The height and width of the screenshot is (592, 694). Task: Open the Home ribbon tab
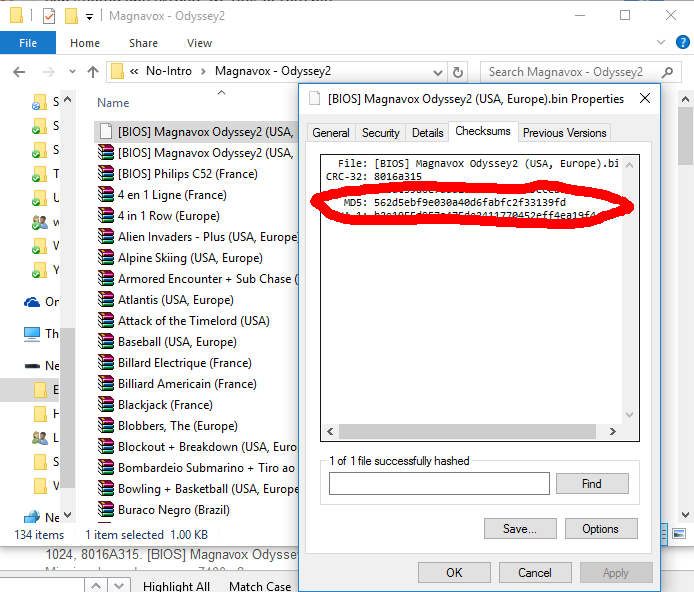85,43
